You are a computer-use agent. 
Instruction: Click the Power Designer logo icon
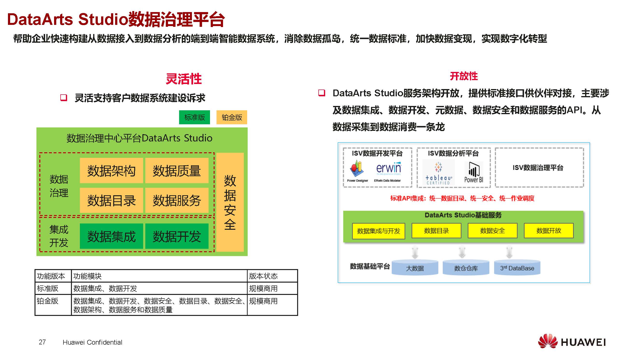point(357,168)
